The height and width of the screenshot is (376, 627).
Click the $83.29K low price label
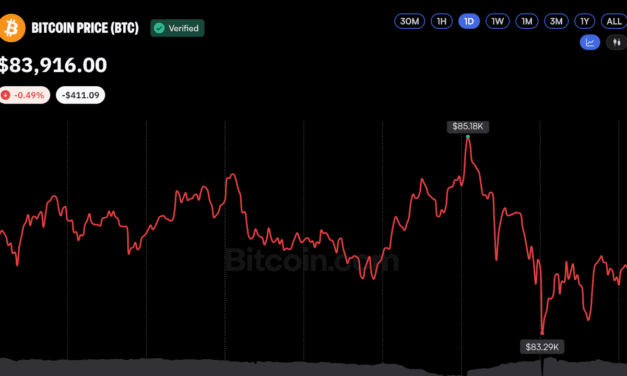(542, 347)
